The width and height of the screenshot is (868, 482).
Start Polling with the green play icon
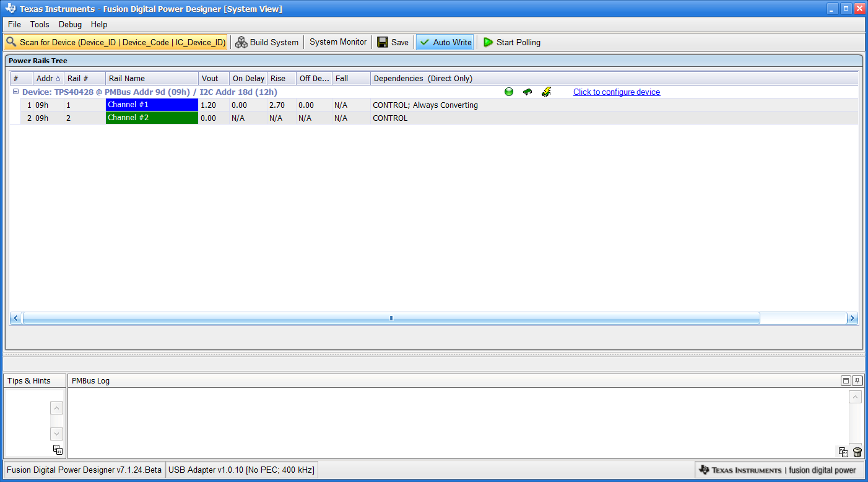pos(488,42)
